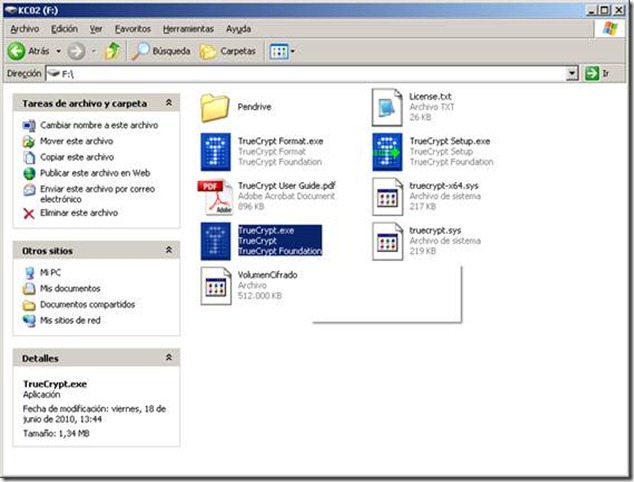
Task: Click Eliminar este archivo link
Action: (x=79, y=213)
